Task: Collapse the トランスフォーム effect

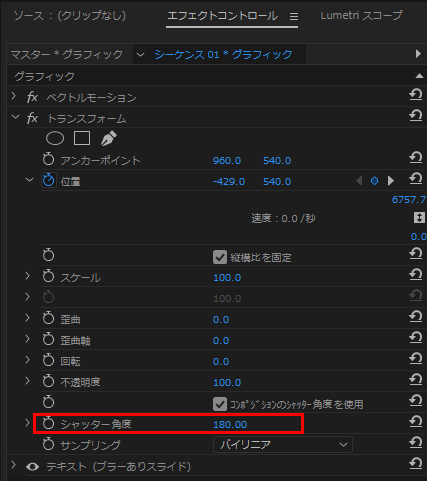Action: [15, 117]
